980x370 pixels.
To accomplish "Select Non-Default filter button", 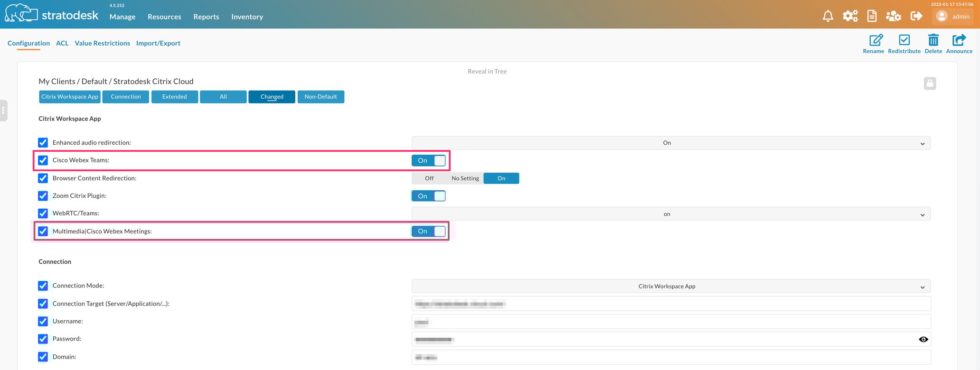I will pos(320,97).
